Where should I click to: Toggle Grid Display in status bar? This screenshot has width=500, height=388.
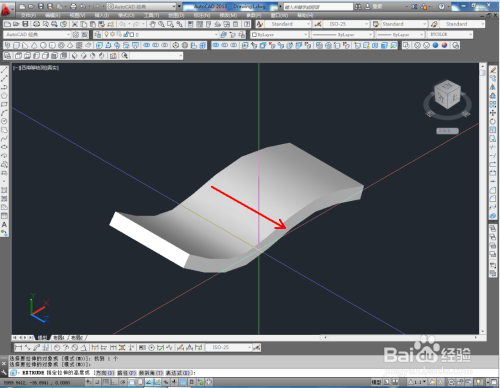[106, 382]
